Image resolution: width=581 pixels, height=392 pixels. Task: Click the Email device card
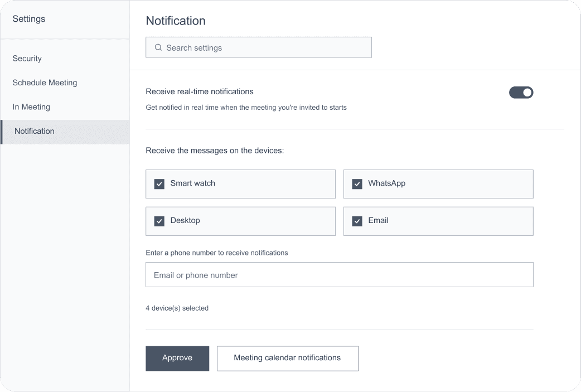pos(438,221)
